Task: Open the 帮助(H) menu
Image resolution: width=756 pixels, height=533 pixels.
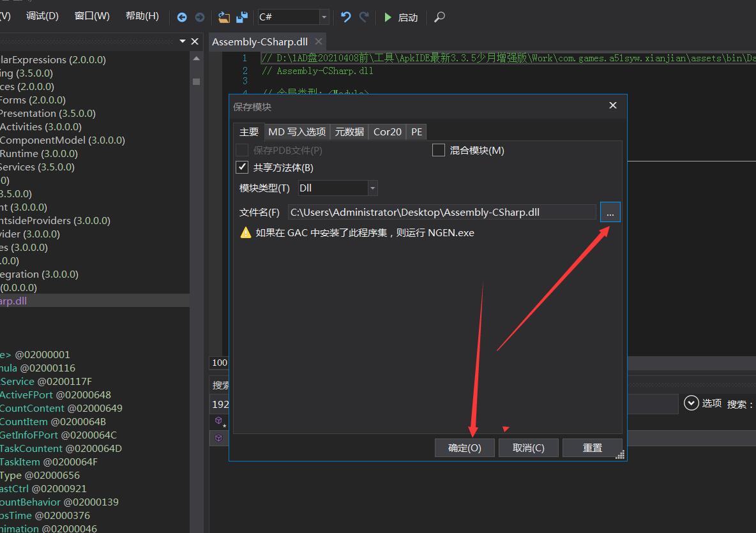Action: point(142,16)
